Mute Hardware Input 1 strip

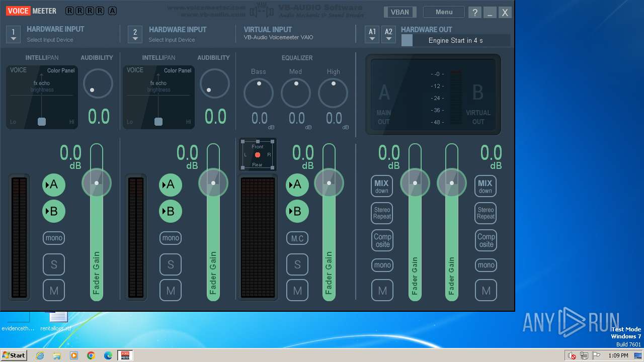pyautogui.click(x=54, y=290)
